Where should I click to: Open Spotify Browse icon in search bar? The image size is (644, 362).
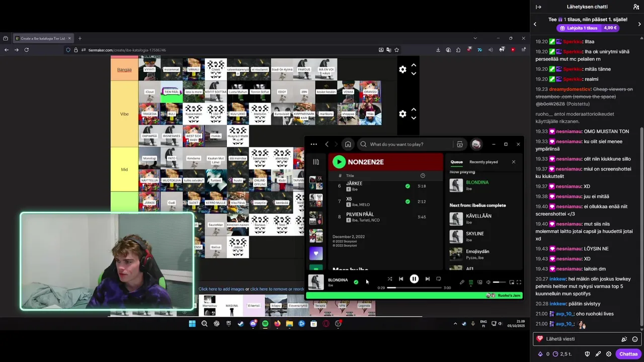coord(459,144)
